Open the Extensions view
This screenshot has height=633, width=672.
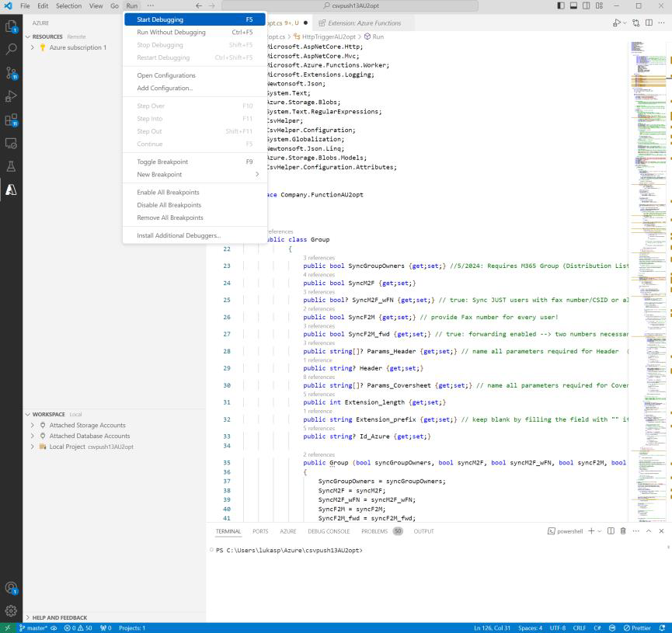coord(11,120)
